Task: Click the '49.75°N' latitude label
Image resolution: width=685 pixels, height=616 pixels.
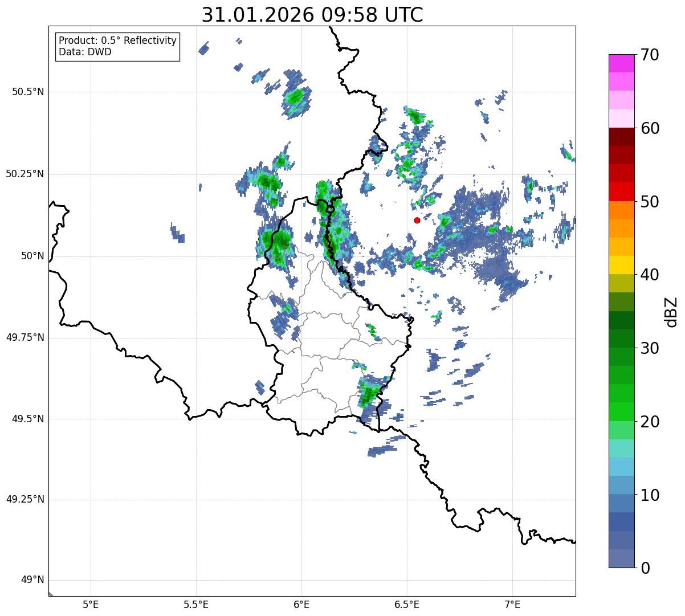Action: point(25,337)
